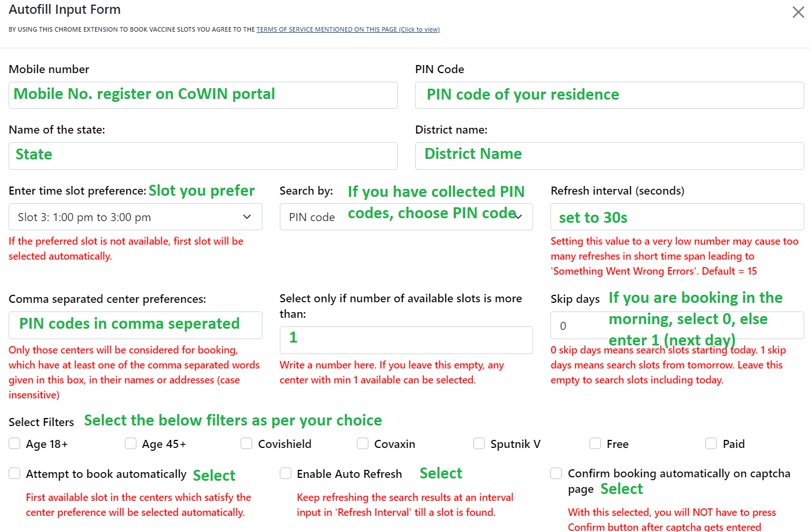Viewport: 810px width, 532px height.
Task: Check Confirm booking automatically on captcha page
Action: (x=556, y=473)
